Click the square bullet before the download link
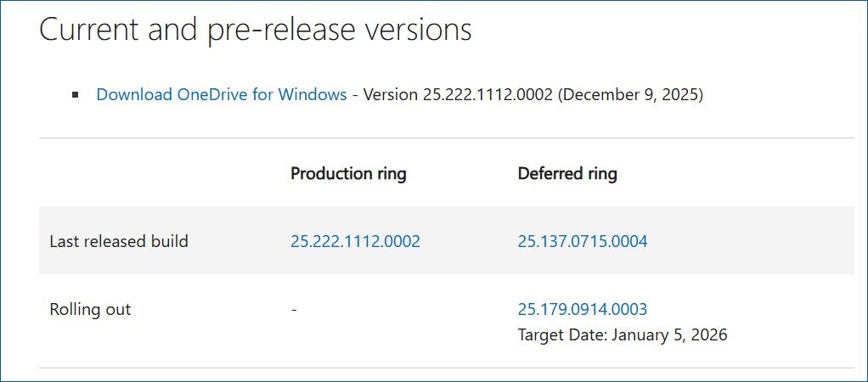Screen dimensions: 868x382 click(x=76, y=95)
